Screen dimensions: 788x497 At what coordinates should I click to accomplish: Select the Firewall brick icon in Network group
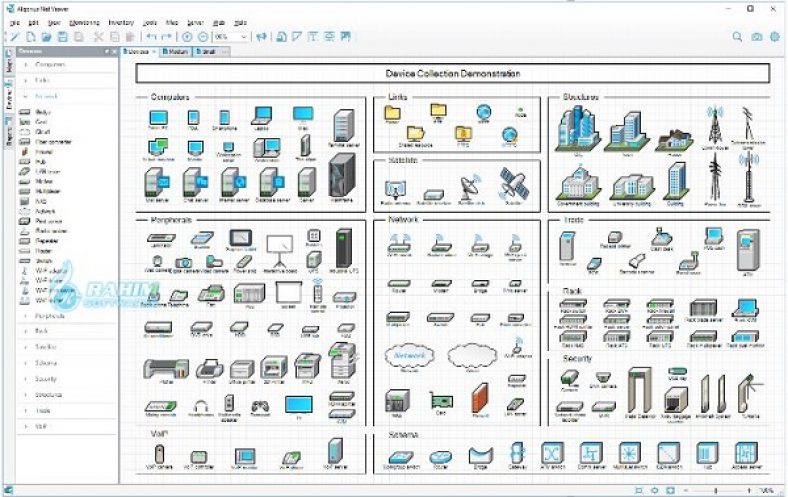(480, 398)
